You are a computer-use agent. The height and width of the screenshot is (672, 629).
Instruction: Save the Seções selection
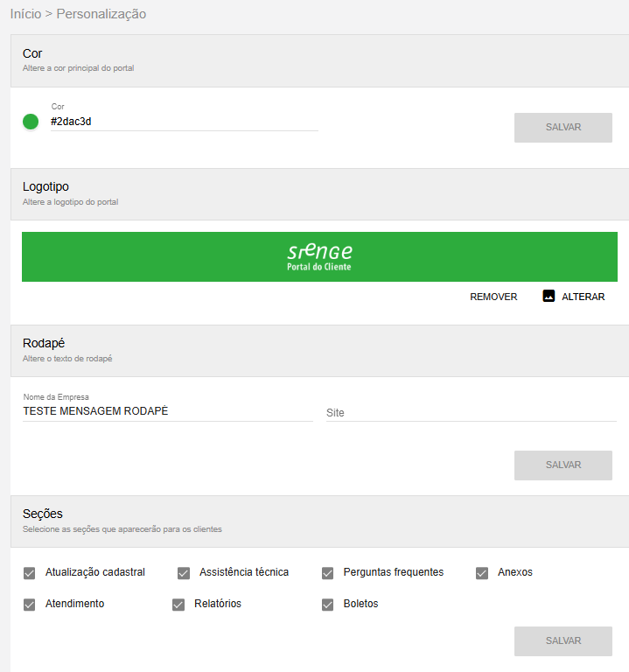[563, 641]
